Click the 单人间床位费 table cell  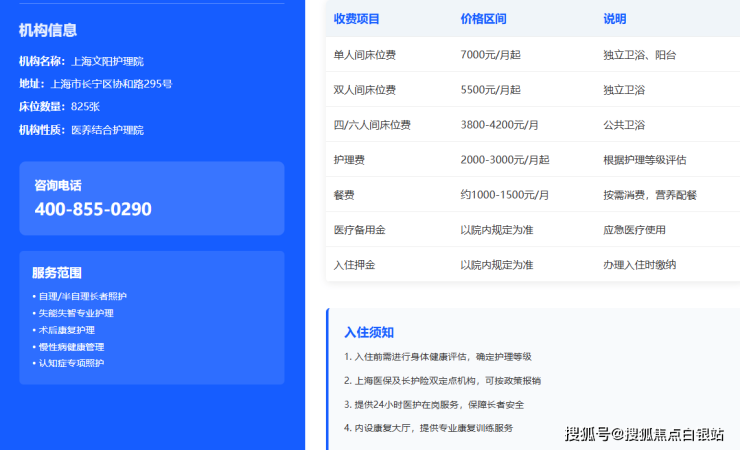point(364,55)
